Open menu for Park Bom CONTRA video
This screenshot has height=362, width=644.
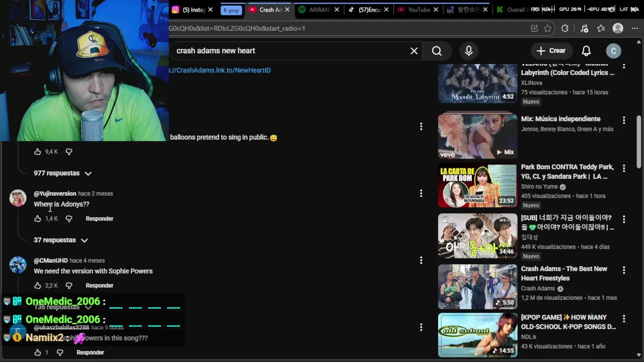(x=624, y=168)
